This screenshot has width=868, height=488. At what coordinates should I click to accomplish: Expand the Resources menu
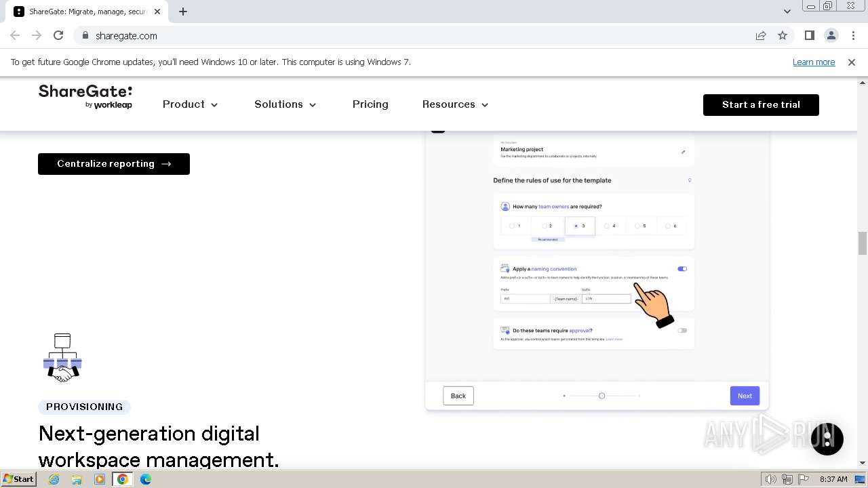coord(455,104)
